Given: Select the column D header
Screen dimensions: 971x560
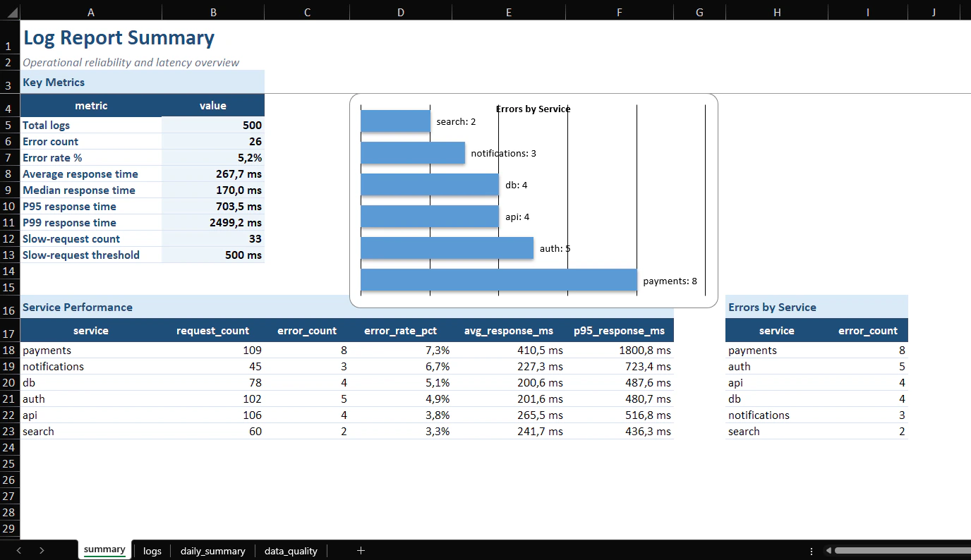Looking at the screenshot, I should (401, 13).
